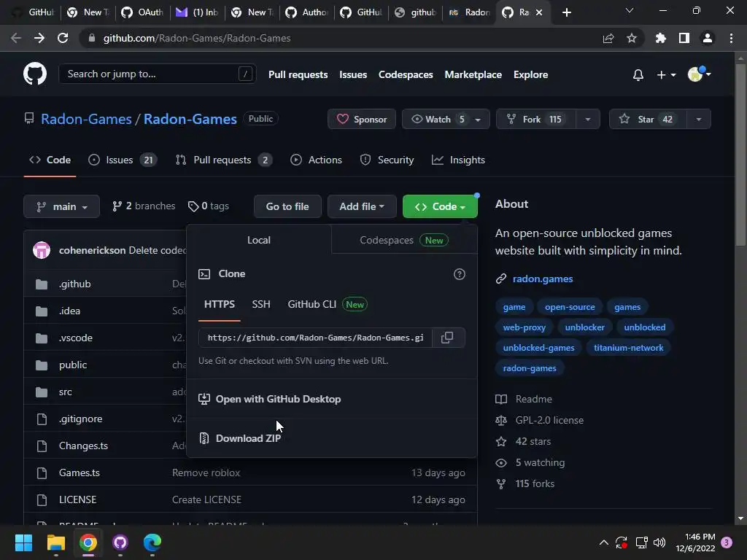Toggle the browser side panel icon
The image size is (747, 560).
[x=684, y=38]
